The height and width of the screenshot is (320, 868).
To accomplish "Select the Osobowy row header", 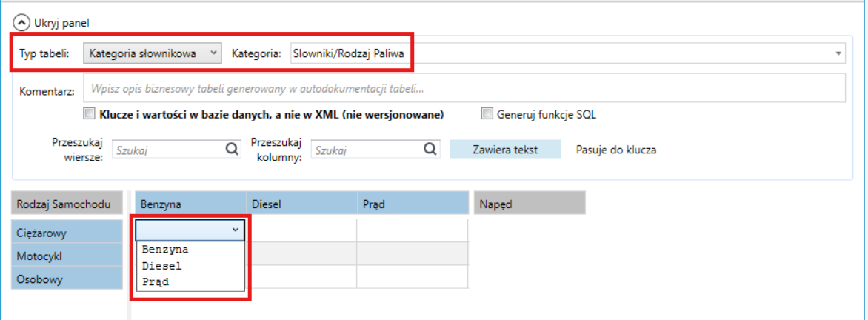I will tap(67, 278).
